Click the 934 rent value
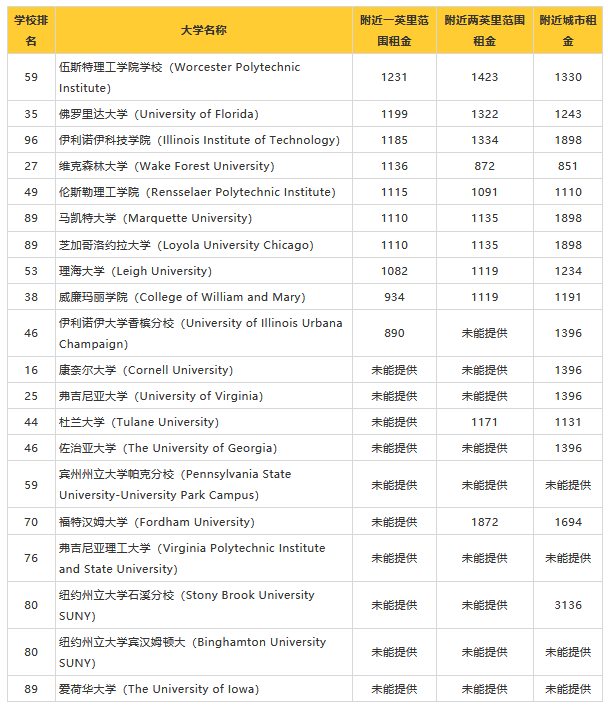 (x=394, y=297)
